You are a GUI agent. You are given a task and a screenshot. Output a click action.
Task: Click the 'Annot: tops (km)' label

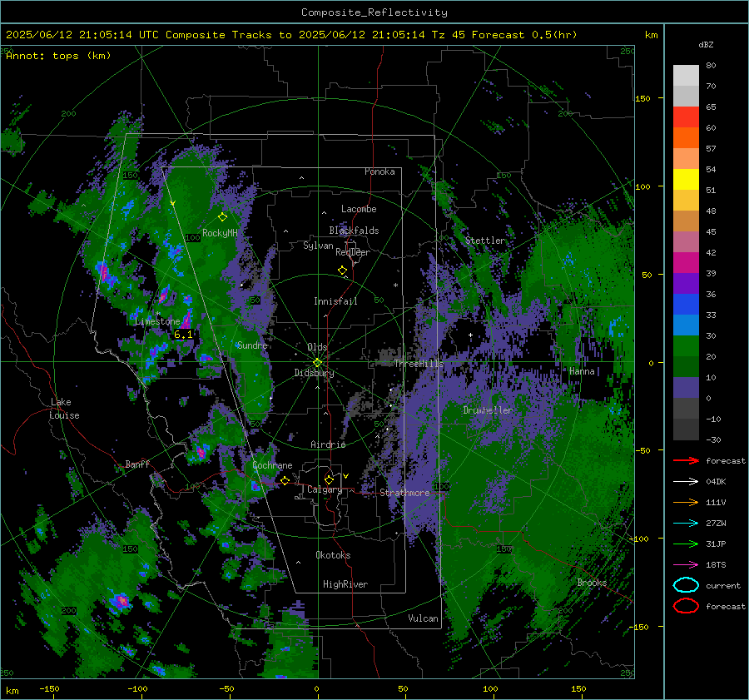pyautogui.click(x=58, y=56)
